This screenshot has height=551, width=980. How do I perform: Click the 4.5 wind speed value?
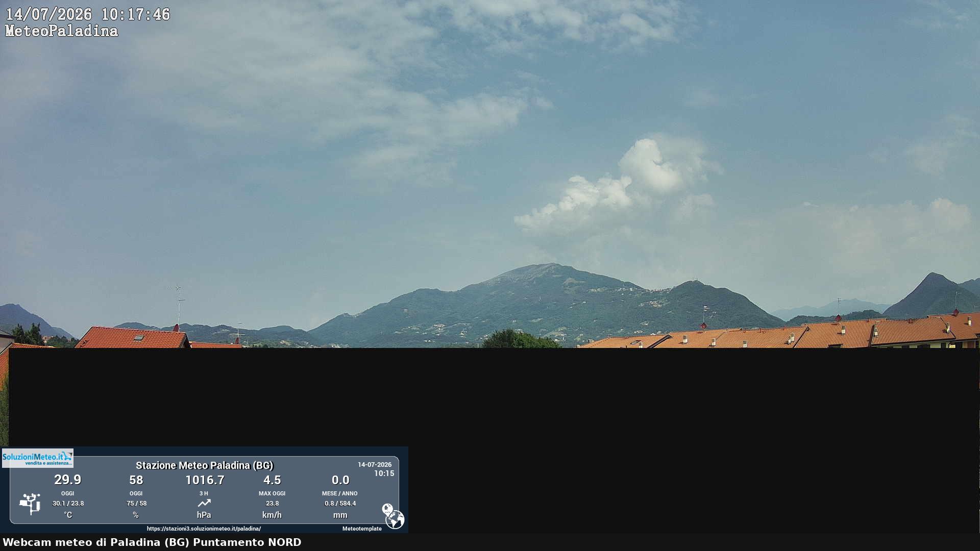[x=272, y=480]
